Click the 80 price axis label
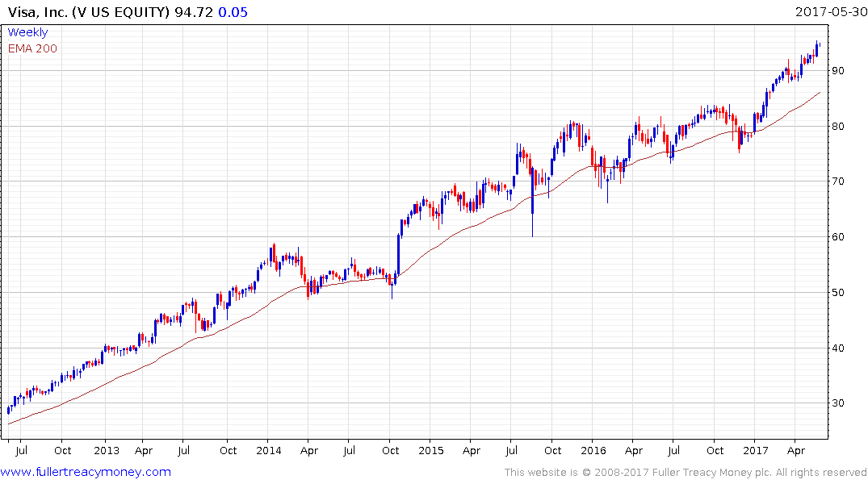The width and height of the screenshot is (868, 484). click(838, 126)
